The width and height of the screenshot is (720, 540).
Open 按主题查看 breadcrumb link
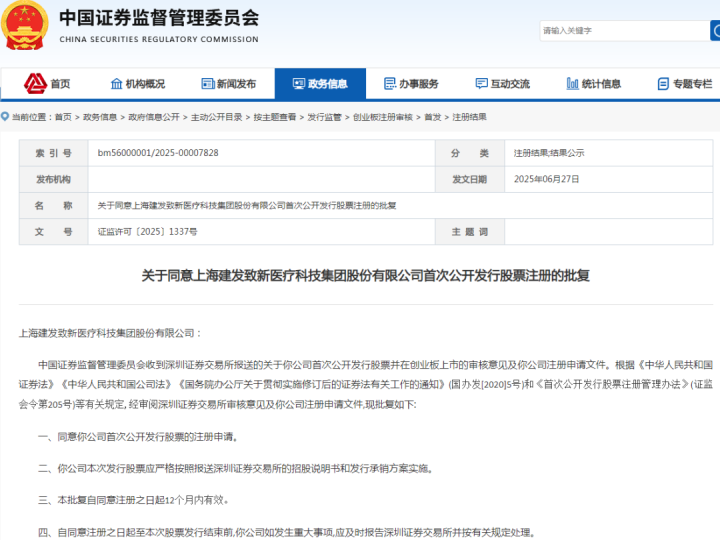point(275,117)
